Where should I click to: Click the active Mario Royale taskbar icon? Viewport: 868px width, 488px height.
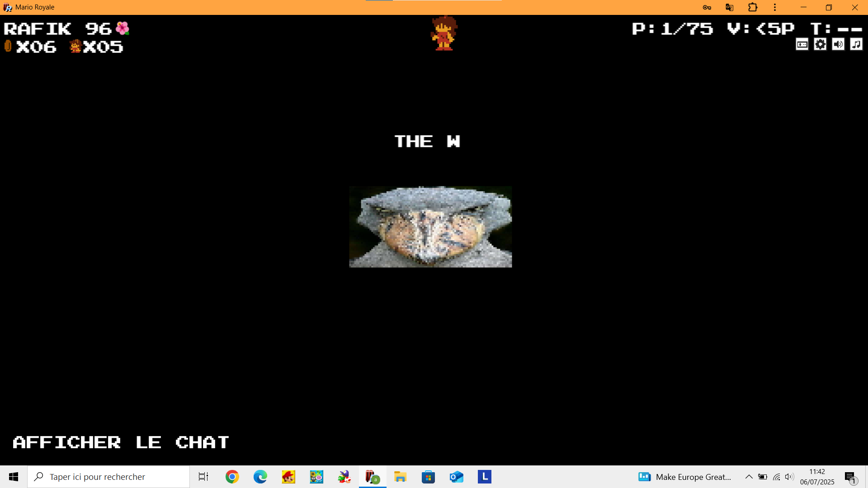point(373,477)
